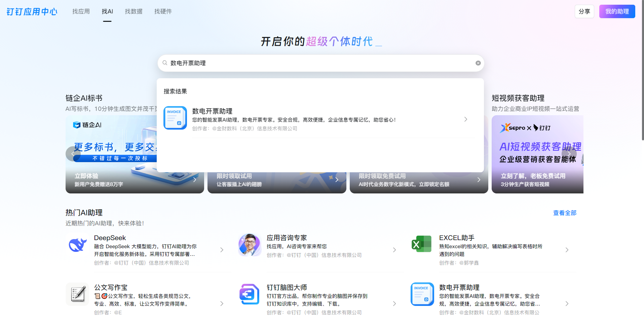Select the EXCEL助手 title
The image size is (644, 317).
coord(457,238)
